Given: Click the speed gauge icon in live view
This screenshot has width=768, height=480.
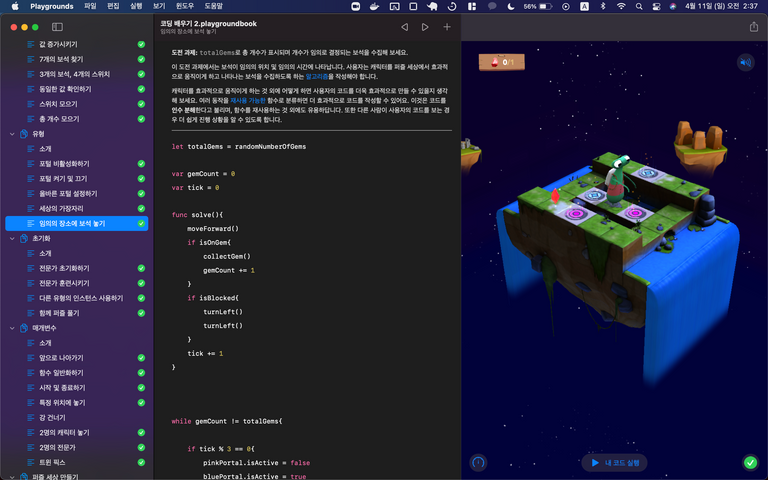Looking at the screenshot, I should 478,462.
